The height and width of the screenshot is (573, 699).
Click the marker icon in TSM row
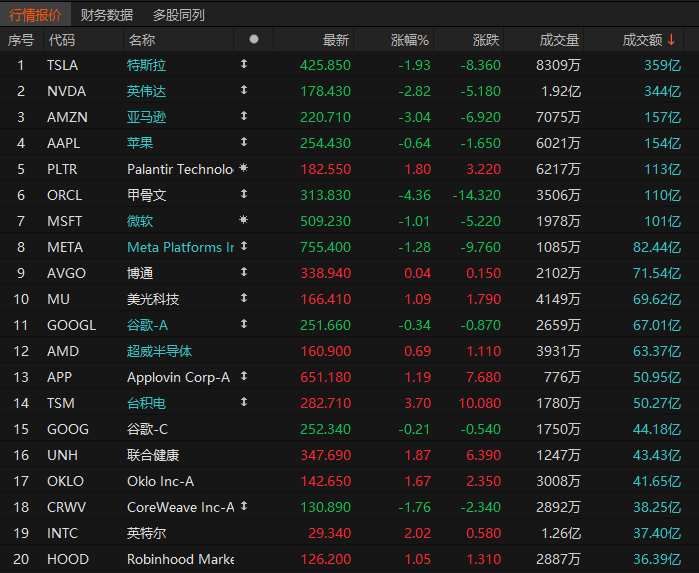tap(244, 402)
